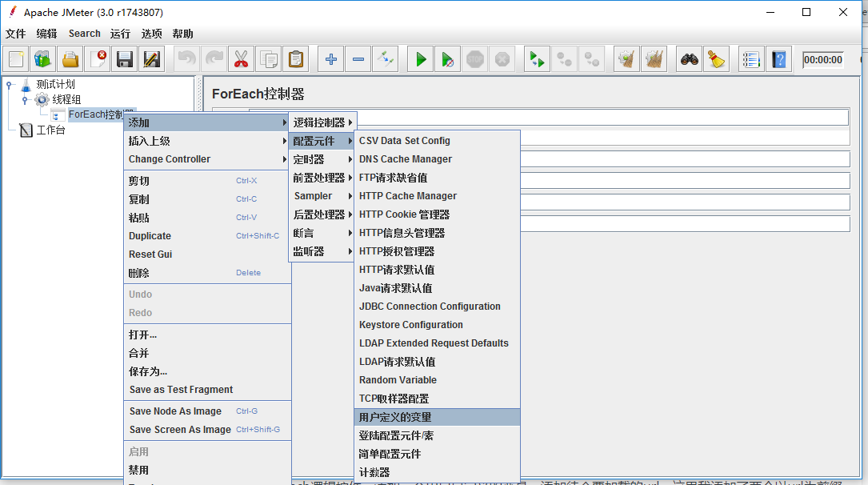Screen dimensions: 868x485
Task: Expand the 逻辑控制器 submenu
Action: point(322,122)
